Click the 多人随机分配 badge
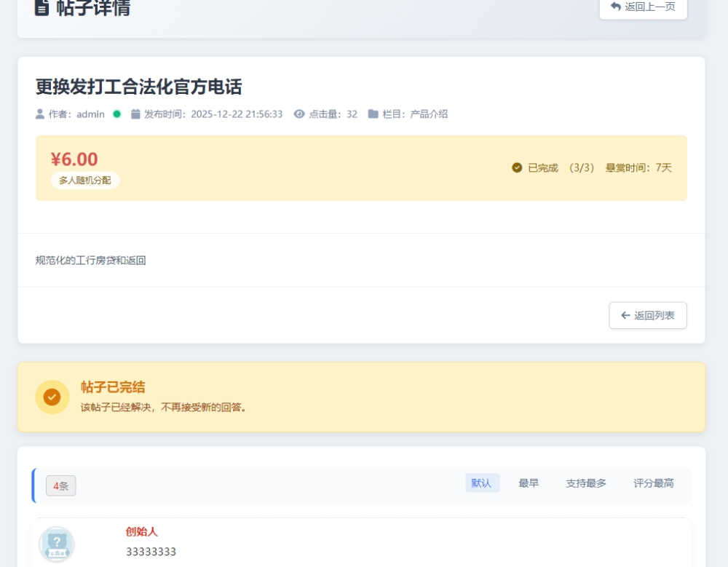This screenshot has width=728, height=567. (x=85, y=181)
